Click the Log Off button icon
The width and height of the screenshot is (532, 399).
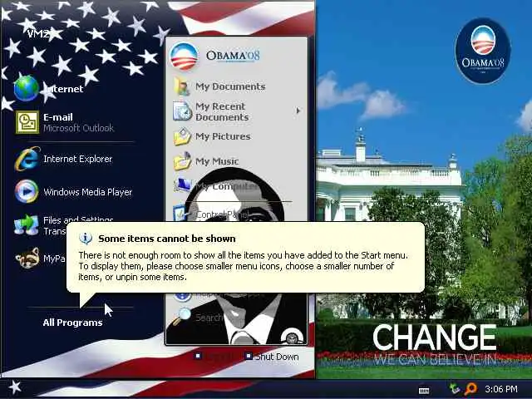tap(198, 356)
